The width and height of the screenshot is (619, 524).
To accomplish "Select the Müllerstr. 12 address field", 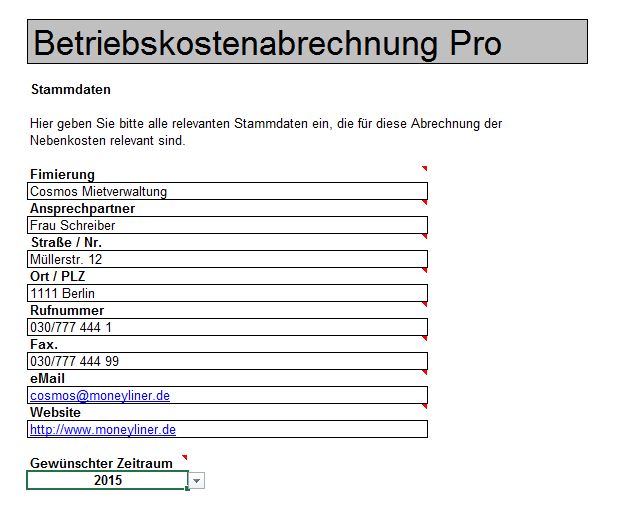I will pos(227,259).
